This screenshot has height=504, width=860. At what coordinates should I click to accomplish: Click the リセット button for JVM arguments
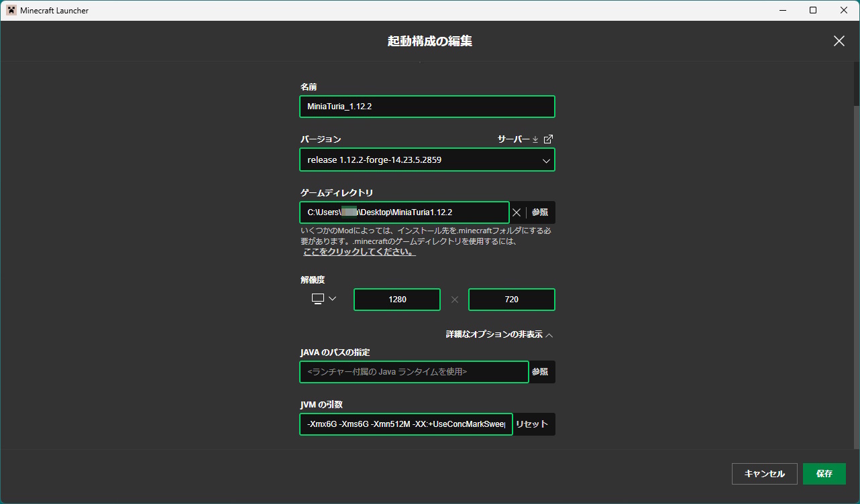coord(534,424)
